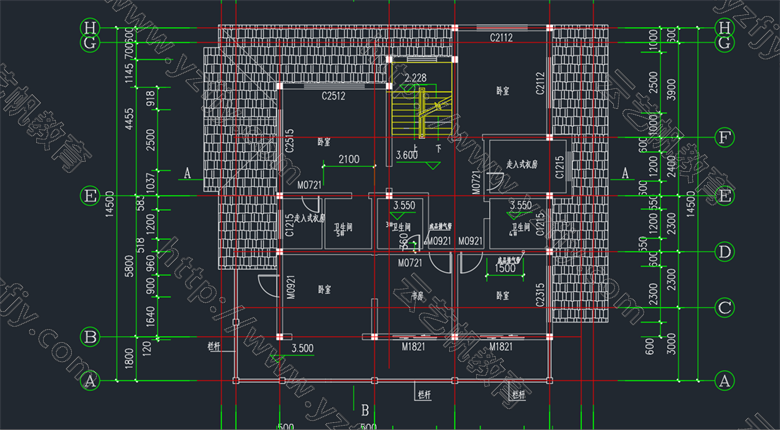
Task: Select the 1800 dimension text
Action: 129,358
